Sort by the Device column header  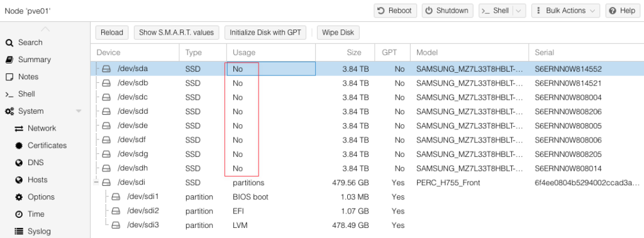tap(135, 53)
